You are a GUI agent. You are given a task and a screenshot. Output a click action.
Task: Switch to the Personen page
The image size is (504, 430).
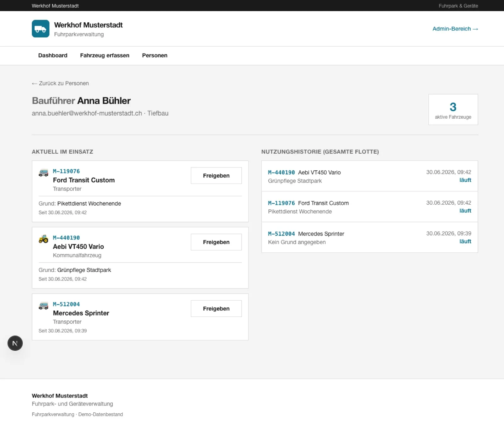click(x=155, y=55)
